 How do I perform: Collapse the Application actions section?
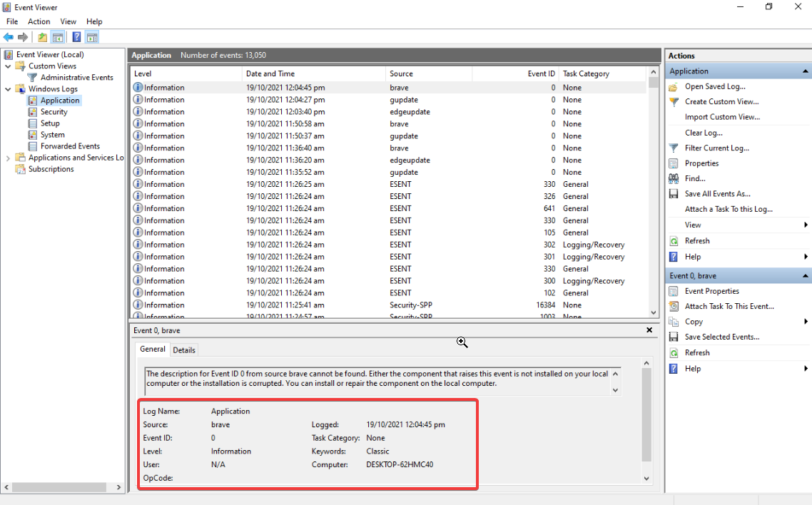point(806,71)
